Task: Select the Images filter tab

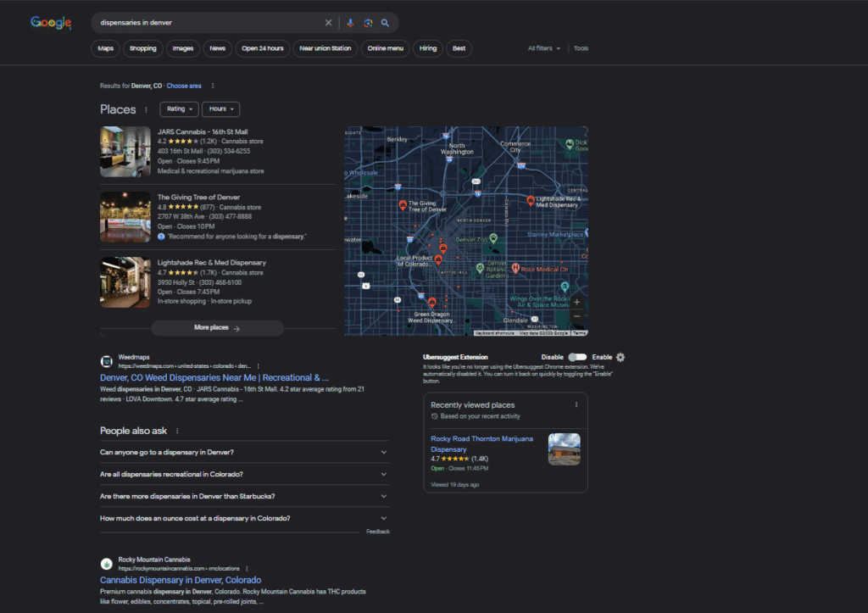Action: (x=183, y=48)
